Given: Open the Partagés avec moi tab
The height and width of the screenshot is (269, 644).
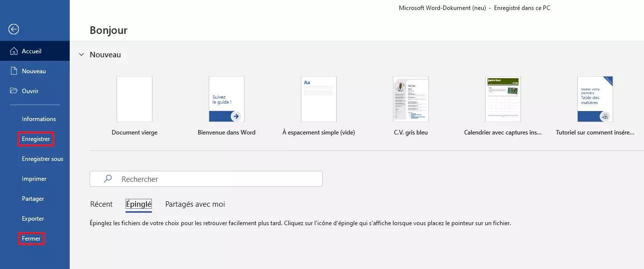Looking at the screenshot, I should coord(195,204).
